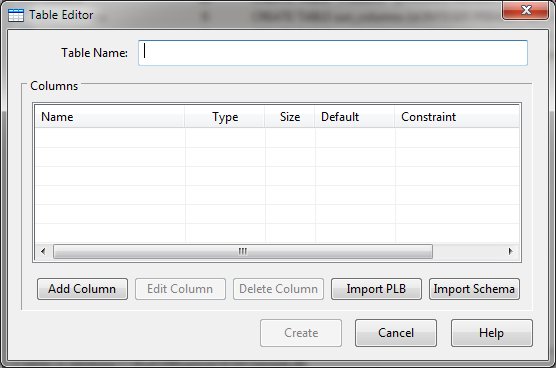The image size is (556, 368).
Task: Sort by the Name column header
Action: [110, 117]
